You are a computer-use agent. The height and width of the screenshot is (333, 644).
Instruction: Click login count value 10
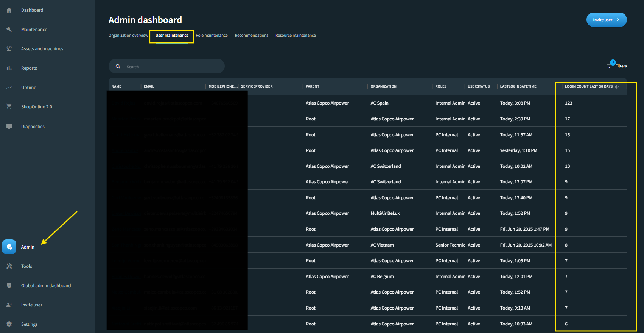point(568,166)
